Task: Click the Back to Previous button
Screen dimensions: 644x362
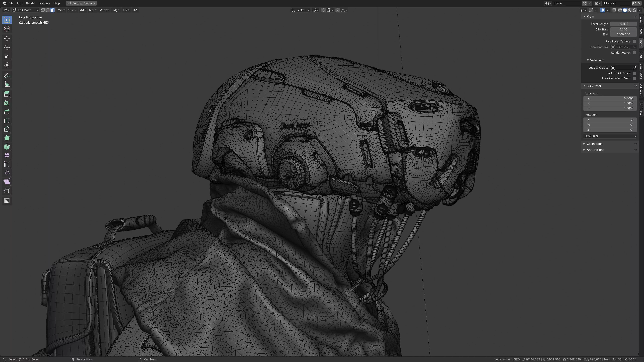Action: click(x=81, y=3)
